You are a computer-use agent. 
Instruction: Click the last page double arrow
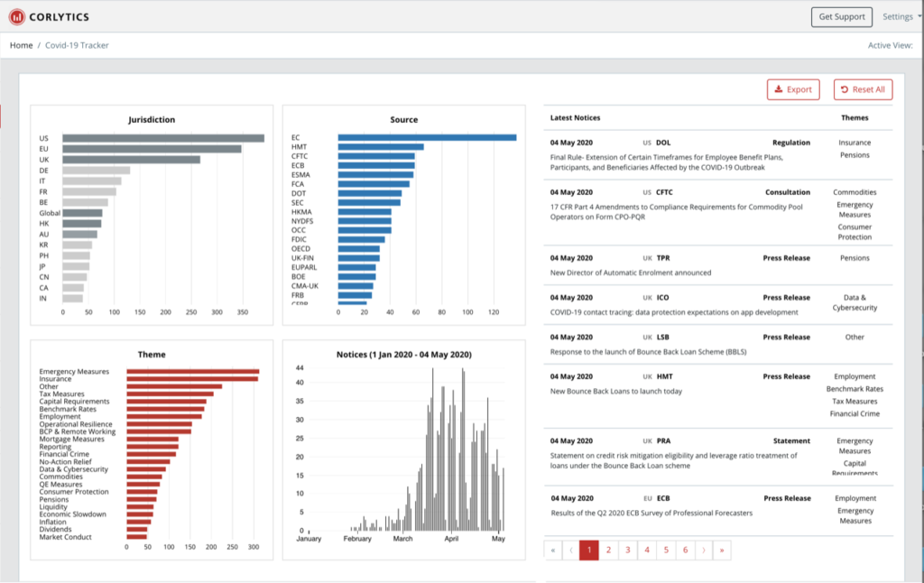tap(721, 550)
